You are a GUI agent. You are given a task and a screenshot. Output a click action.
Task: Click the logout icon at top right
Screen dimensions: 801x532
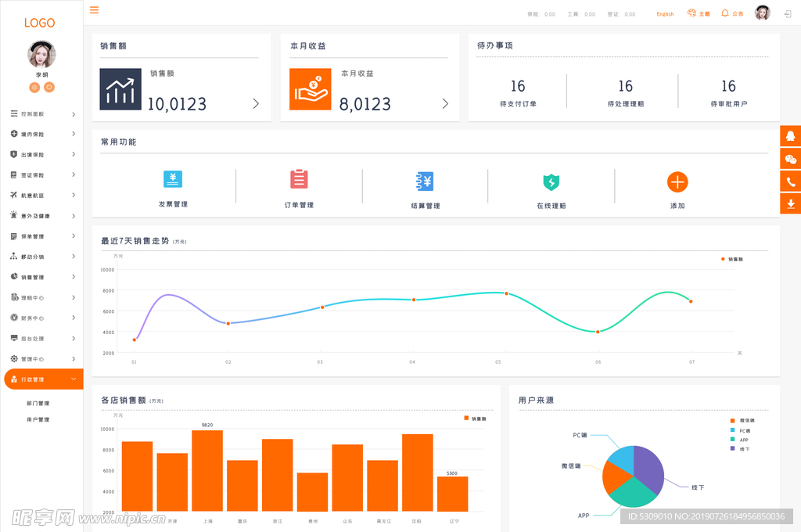(787, 14)
